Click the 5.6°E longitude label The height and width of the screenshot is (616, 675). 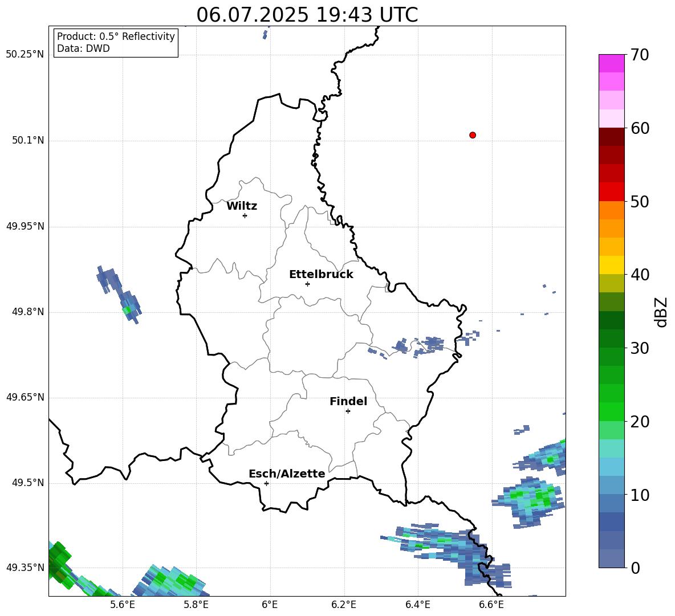(123, 605)
